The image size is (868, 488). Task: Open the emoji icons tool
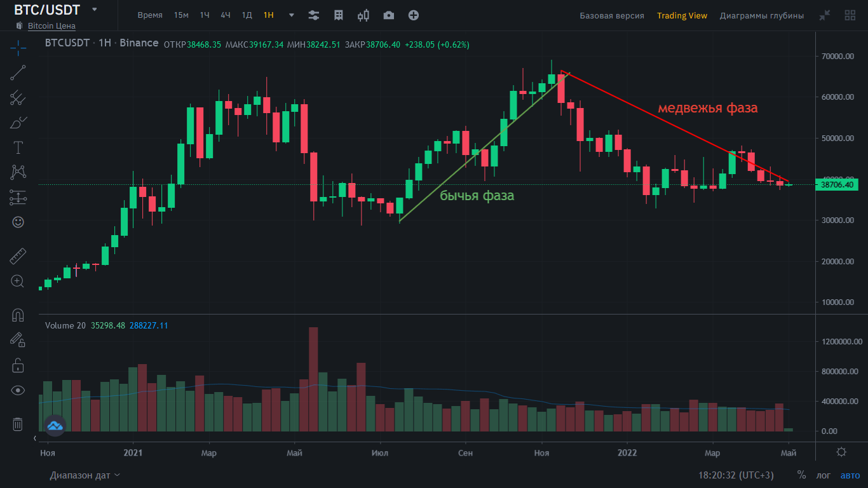(x=18, y=222)
